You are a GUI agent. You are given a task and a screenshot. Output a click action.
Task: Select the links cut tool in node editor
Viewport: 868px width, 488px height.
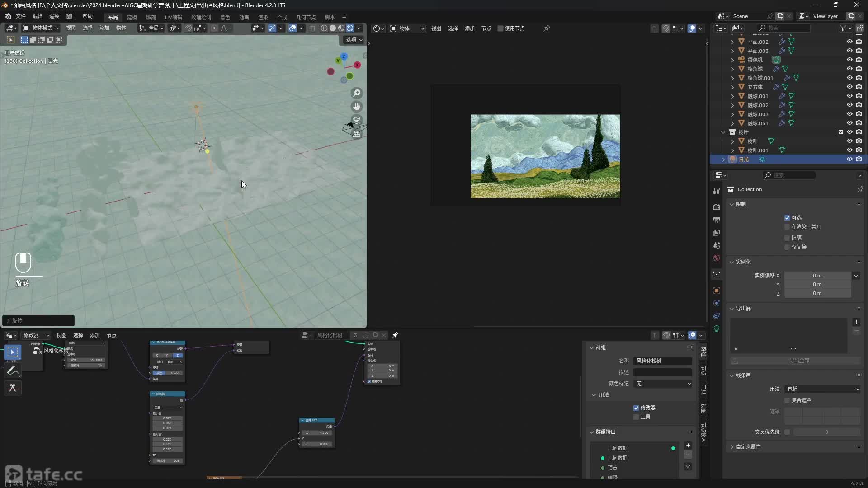pyautogui.click(x=13, y=388)
